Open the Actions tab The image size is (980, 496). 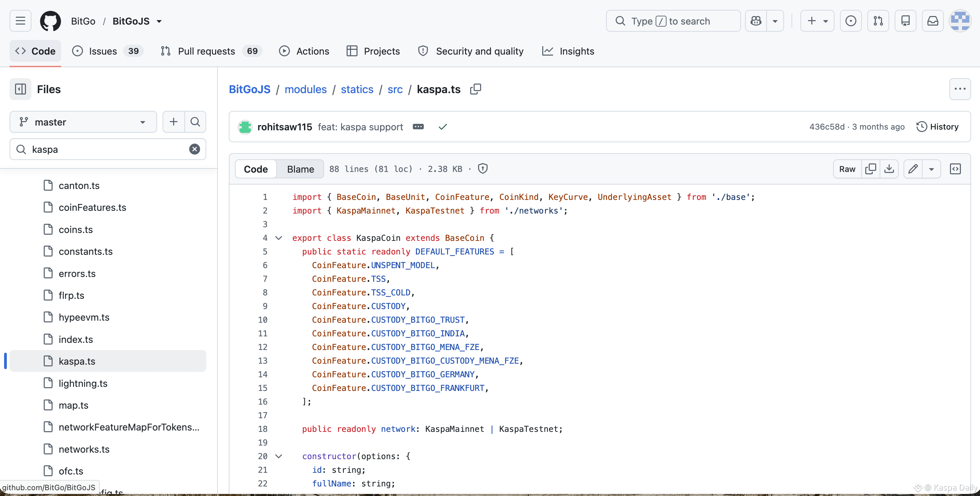click(304, 51)
